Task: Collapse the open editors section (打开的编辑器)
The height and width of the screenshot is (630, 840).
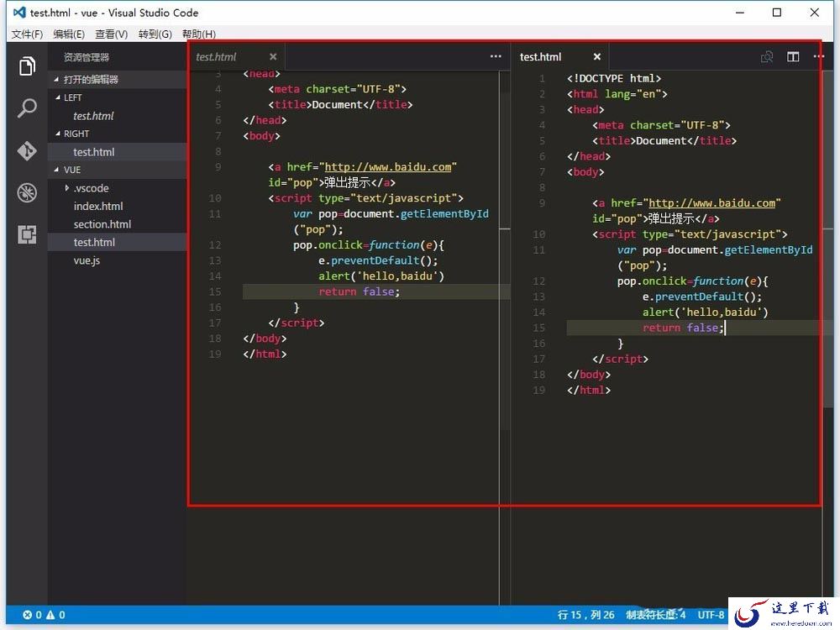Action: [56, 79]
